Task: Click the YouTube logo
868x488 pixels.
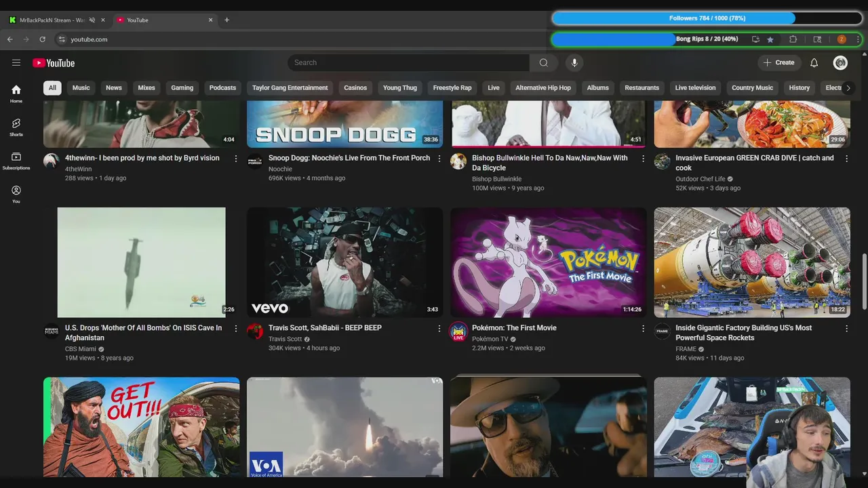Action: (54, 63)
